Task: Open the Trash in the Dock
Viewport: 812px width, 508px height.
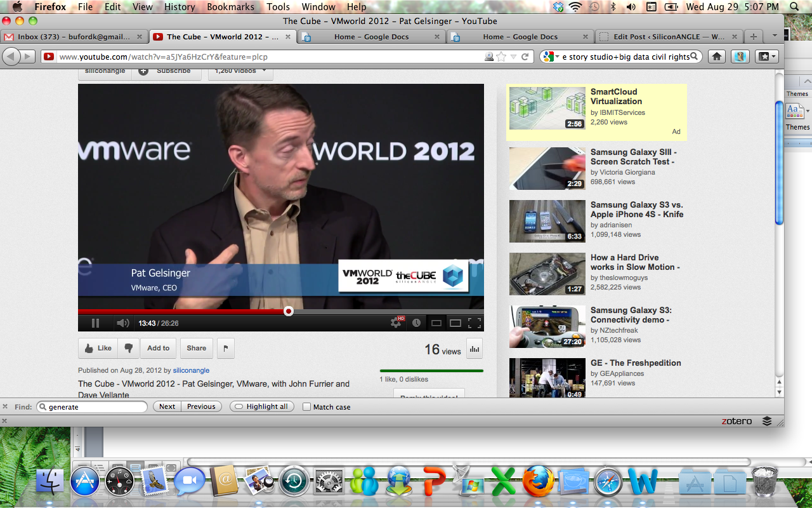Action: pos(764,481)
